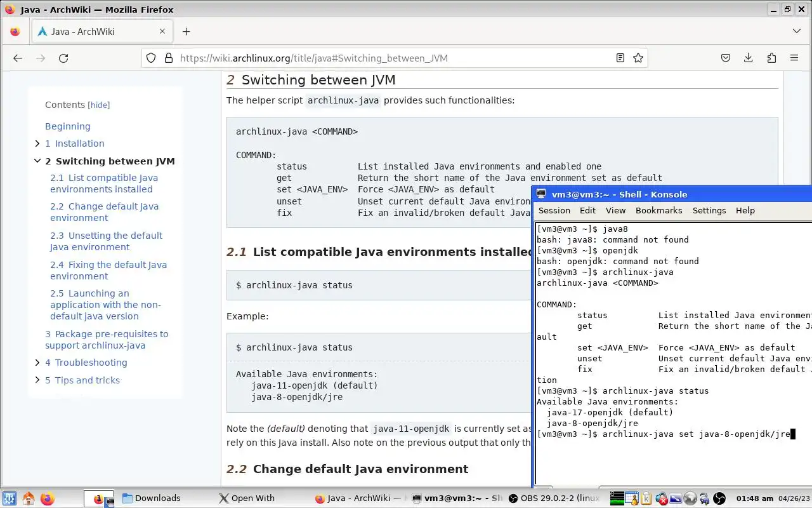Viewport: 812px width, 508px height.
Task: Open the KDE application launcher in taskbar
Action: (10, 498)
